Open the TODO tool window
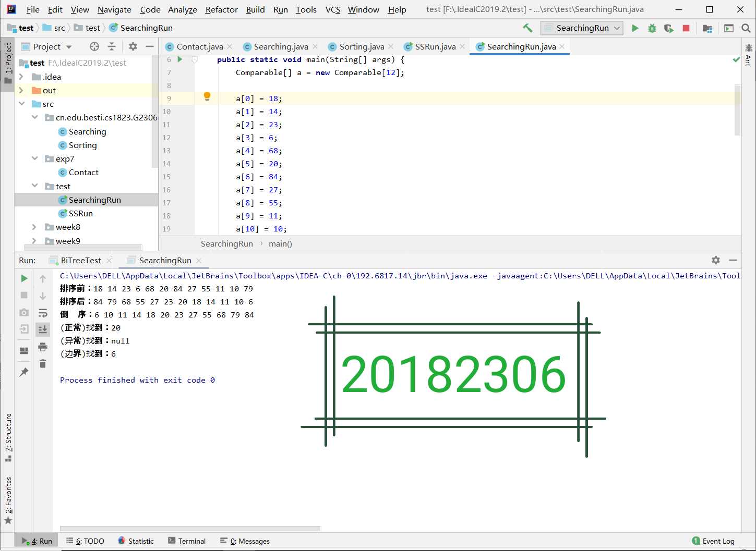Screen dimensions: 756x551 [x=86, y=541]
